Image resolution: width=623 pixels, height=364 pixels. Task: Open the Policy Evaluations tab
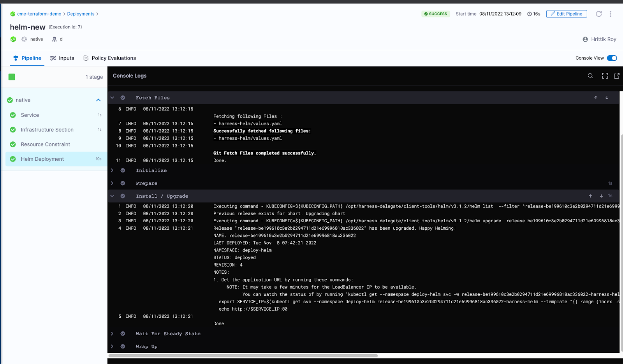pyautogui.click(x=109, y=58)
